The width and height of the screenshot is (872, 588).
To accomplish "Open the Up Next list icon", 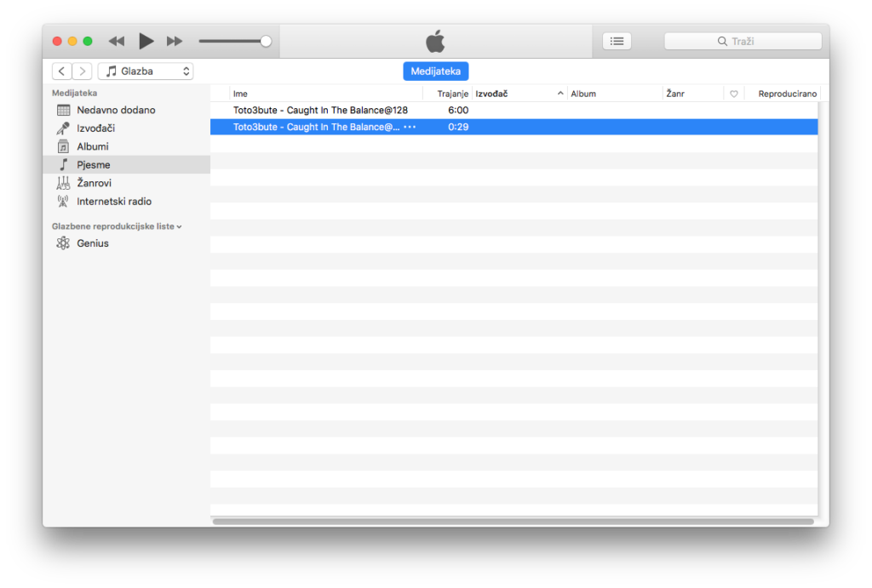I will pyautogui.click(x=617, y=41).
